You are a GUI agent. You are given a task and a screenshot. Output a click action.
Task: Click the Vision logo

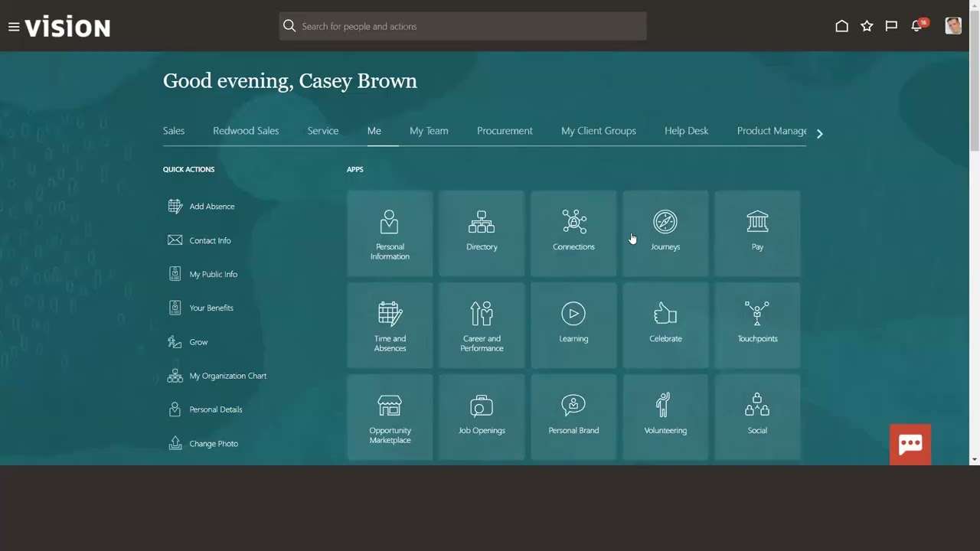coord(67,28)
